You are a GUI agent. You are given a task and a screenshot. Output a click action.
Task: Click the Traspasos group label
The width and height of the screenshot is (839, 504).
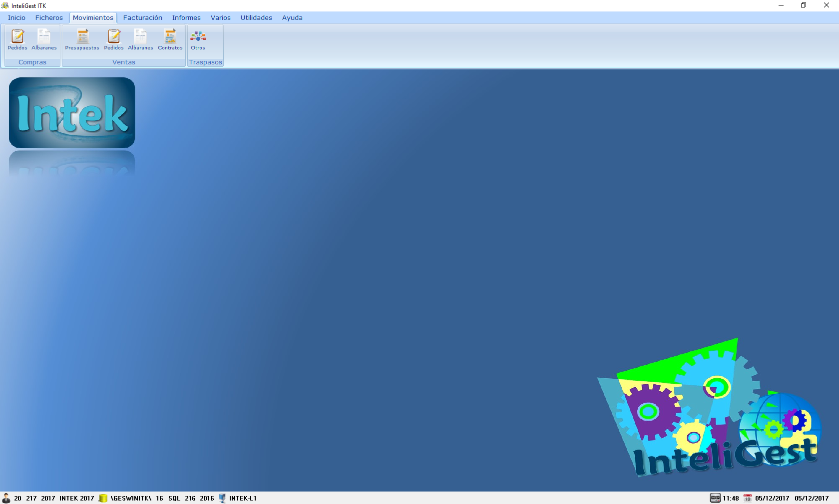(205, 62)
